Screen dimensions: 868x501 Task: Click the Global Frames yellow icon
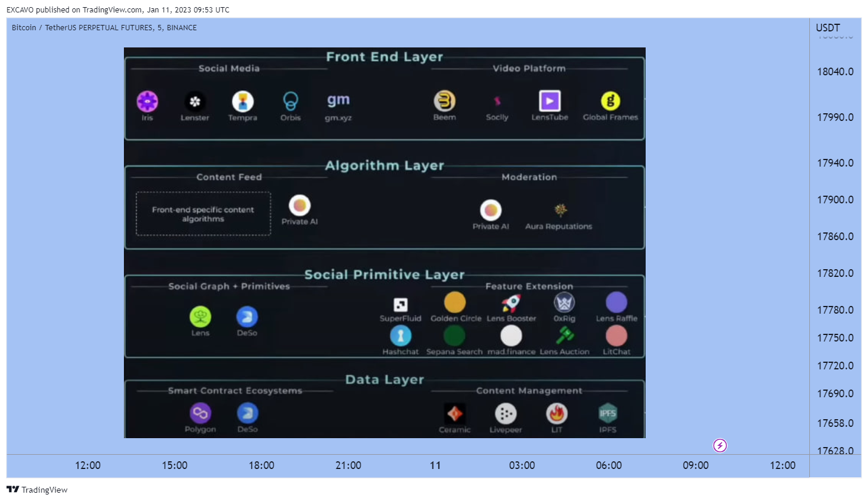(x=611, y=101)
